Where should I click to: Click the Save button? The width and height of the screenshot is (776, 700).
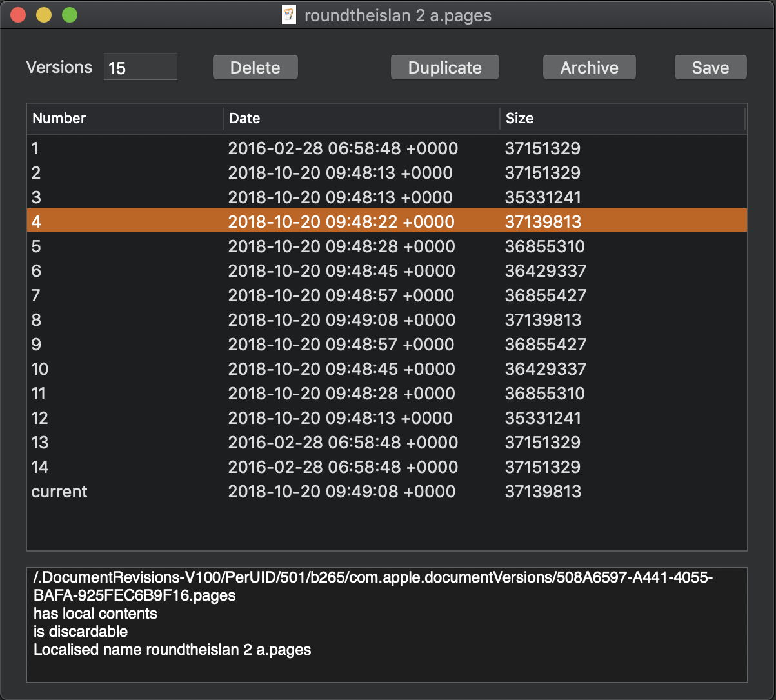point(710,68)
